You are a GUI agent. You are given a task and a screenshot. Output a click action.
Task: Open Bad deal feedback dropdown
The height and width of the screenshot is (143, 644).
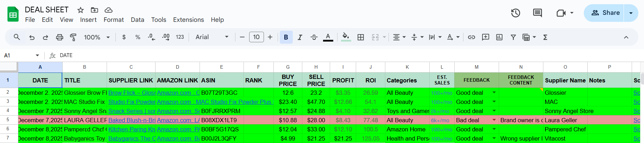coord(494,120)
